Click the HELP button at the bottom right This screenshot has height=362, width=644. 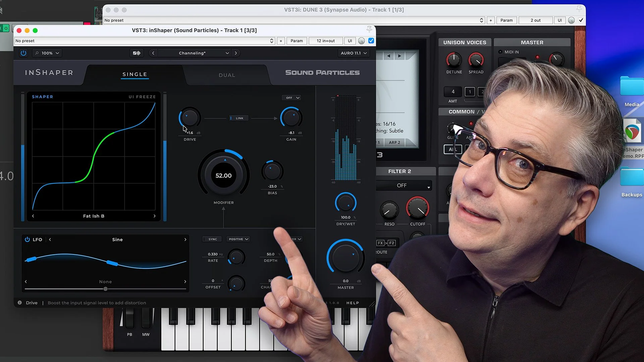[353, 303]
